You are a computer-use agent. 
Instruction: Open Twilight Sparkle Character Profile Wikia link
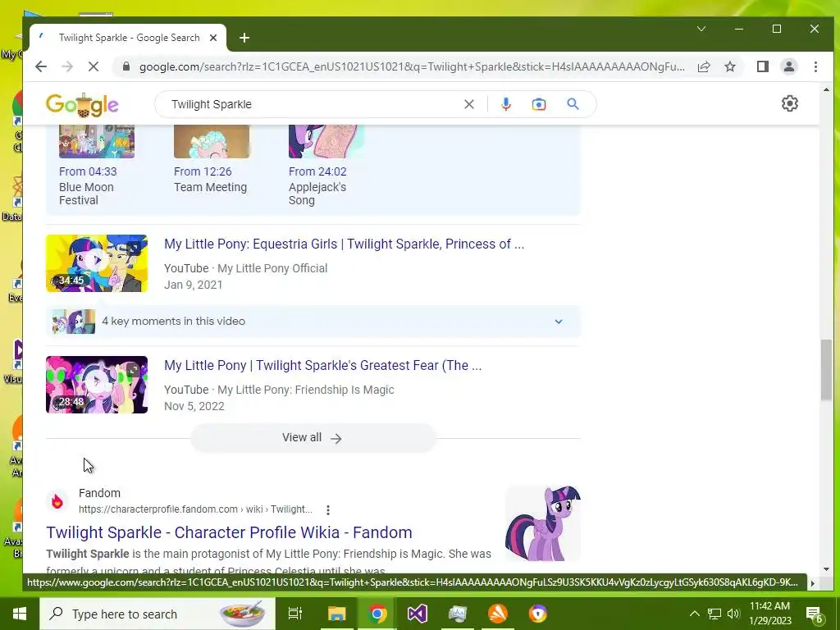click(x=230, y=532)
